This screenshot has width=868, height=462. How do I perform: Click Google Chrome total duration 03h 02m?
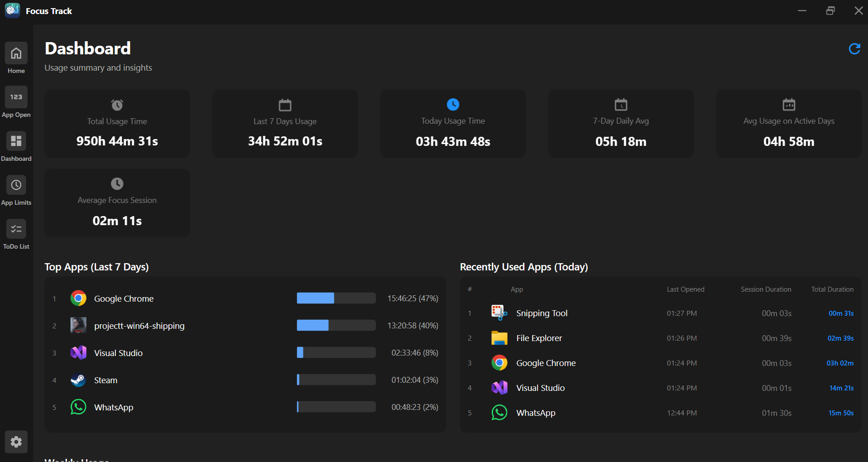tap(840, 363)
